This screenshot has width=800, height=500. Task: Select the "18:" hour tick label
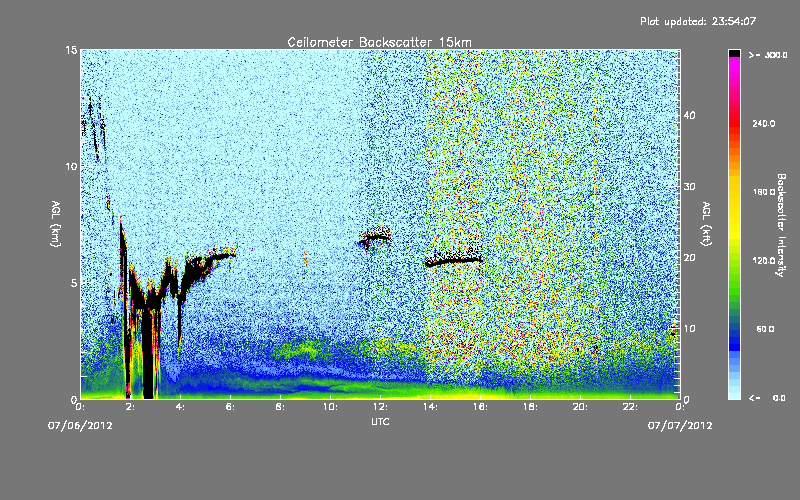(x=530, y=407)
